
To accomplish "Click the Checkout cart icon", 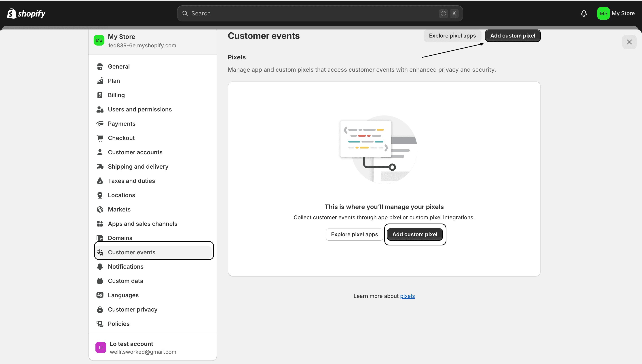I will 100,138.
